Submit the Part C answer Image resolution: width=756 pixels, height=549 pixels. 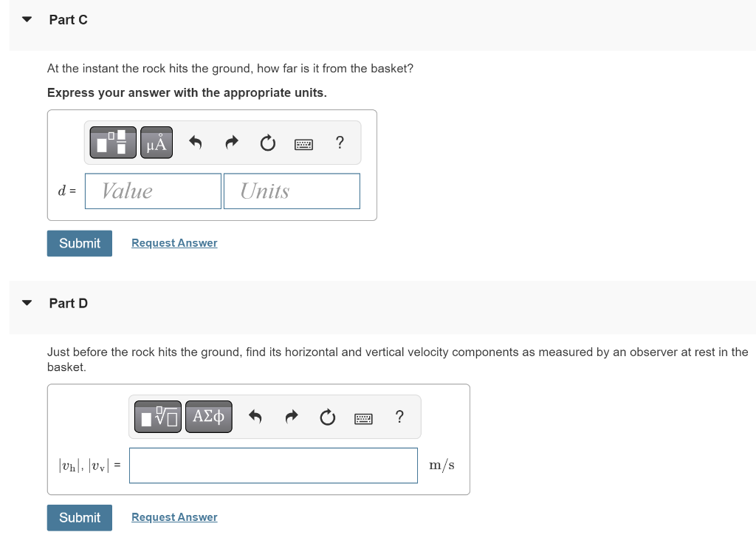point(80,243)
